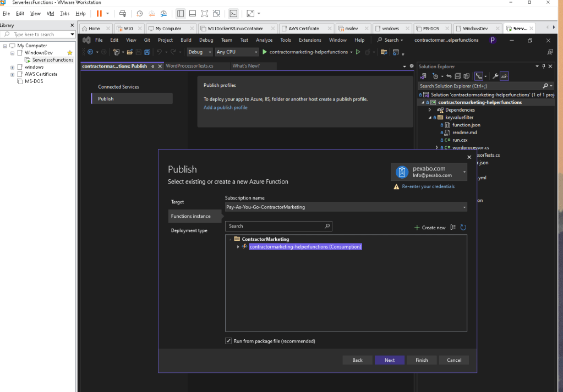
Task: Click 'Re-enter your credentials' link
Action: point(428,186)
